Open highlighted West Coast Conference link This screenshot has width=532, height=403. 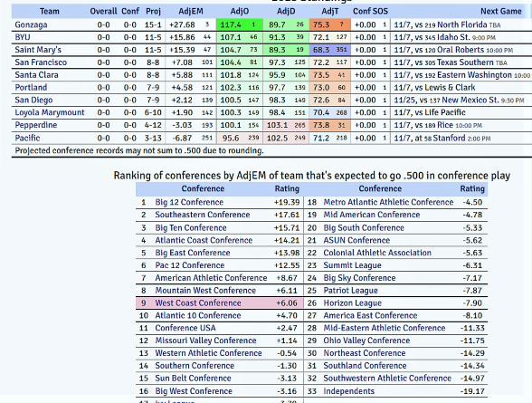click(198, 303)
